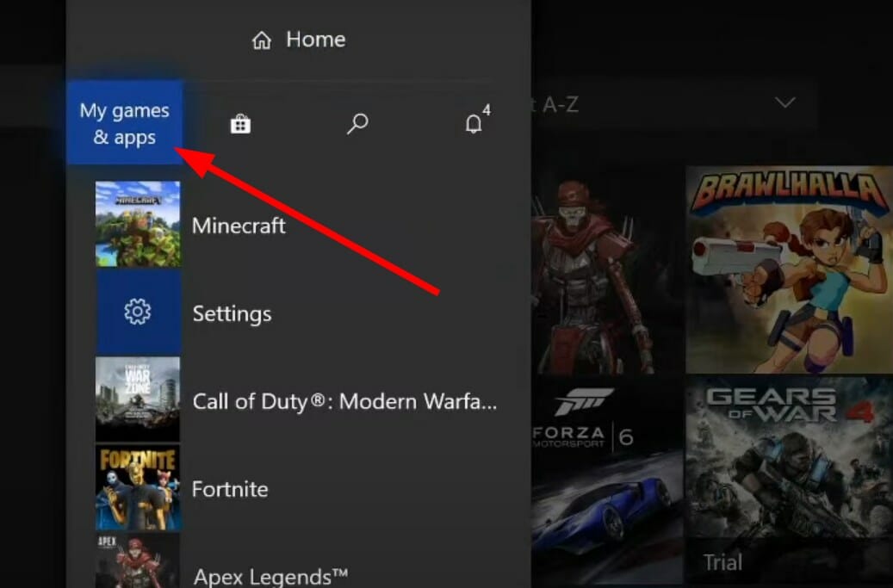893x588 pixels.
Task: Open the Store shopping bag icon
Action: coord(240,123)
